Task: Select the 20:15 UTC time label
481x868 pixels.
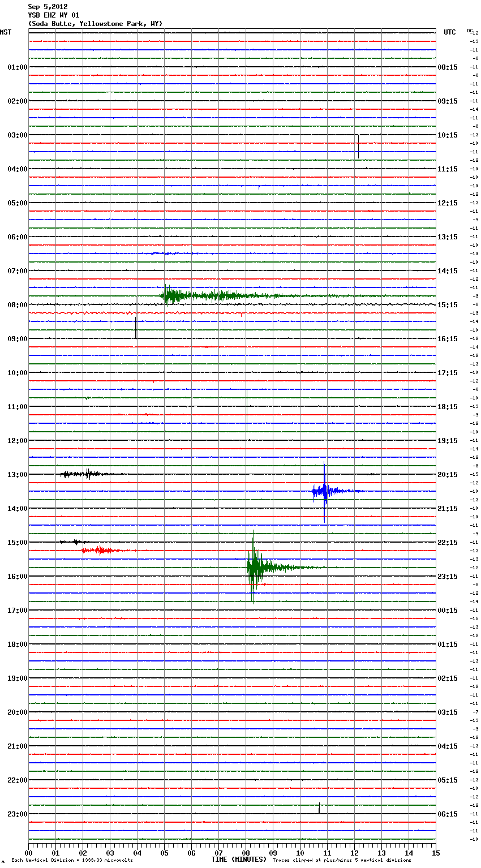Action: (x=448, y=474)
